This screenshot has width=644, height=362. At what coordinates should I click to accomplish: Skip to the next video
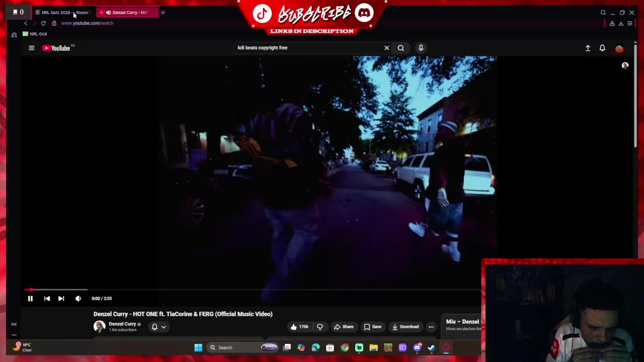(x=61, y=299)
